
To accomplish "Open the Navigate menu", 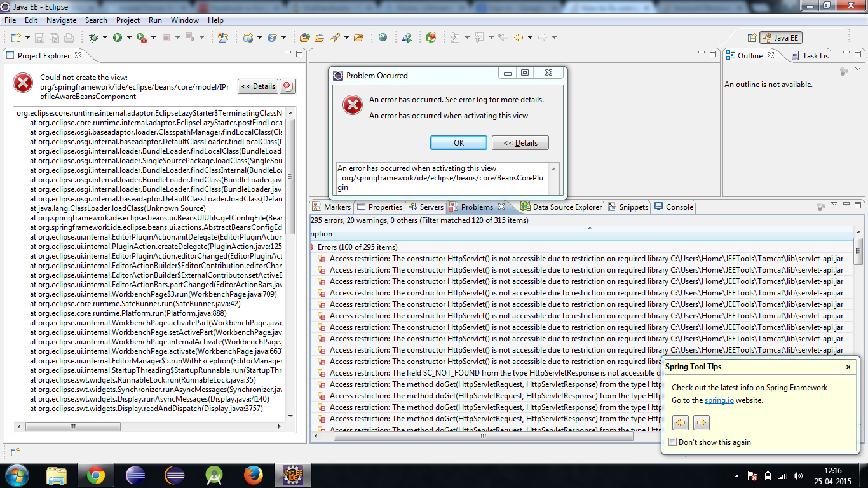I will point(61,20).
